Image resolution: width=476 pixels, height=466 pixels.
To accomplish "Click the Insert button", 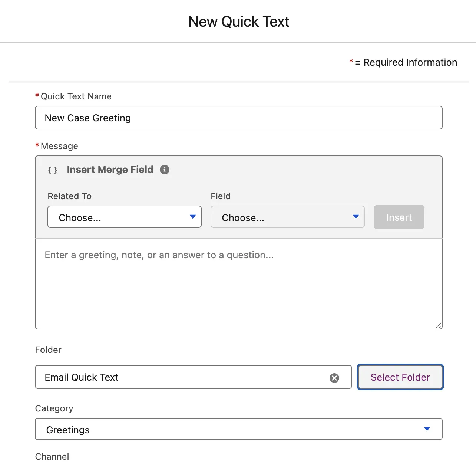I will point(399,217).
